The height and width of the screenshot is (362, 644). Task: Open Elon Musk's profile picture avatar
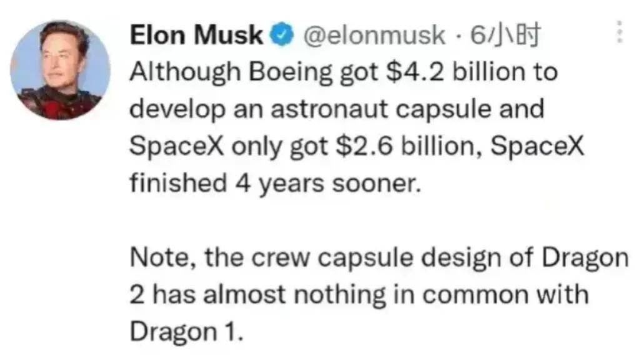click(x=60, y=70)
